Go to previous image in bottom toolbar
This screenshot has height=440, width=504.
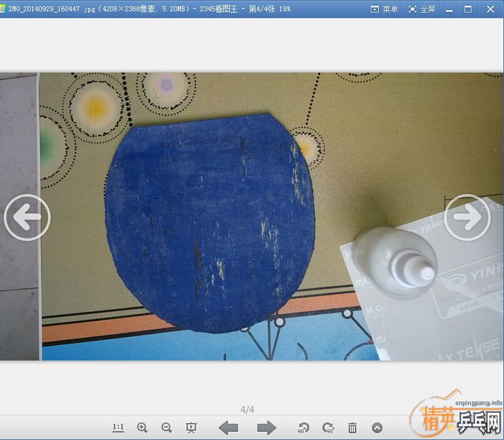tap(229, 427)
